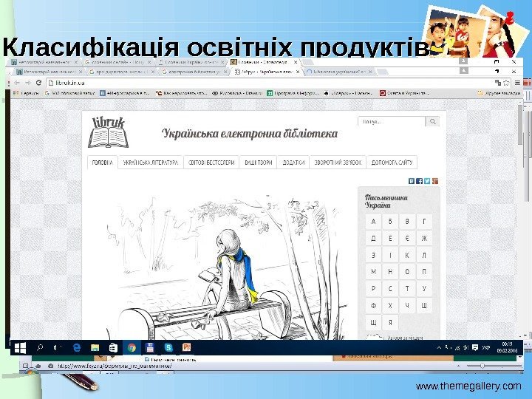Open the Как нарисовать bookmark
The width and height of the screenshot is (532, 399).
tap(181, 93)
